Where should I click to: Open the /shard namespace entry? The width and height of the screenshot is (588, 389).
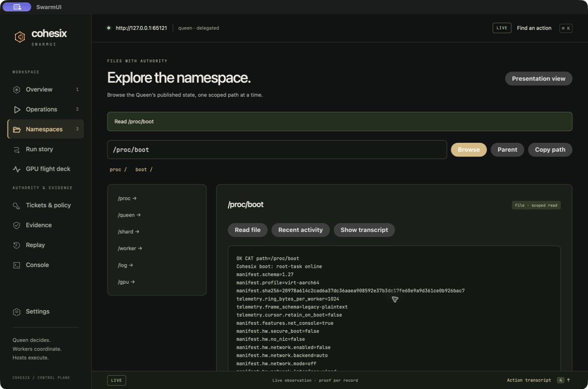tap(128, 232)
